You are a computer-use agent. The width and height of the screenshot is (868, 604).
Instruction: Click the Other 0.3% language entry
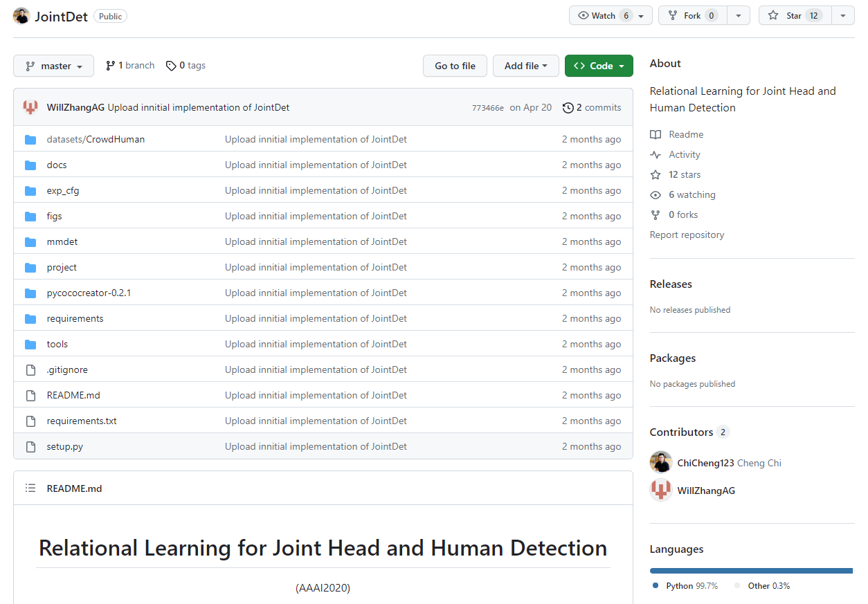click(763, 585)
